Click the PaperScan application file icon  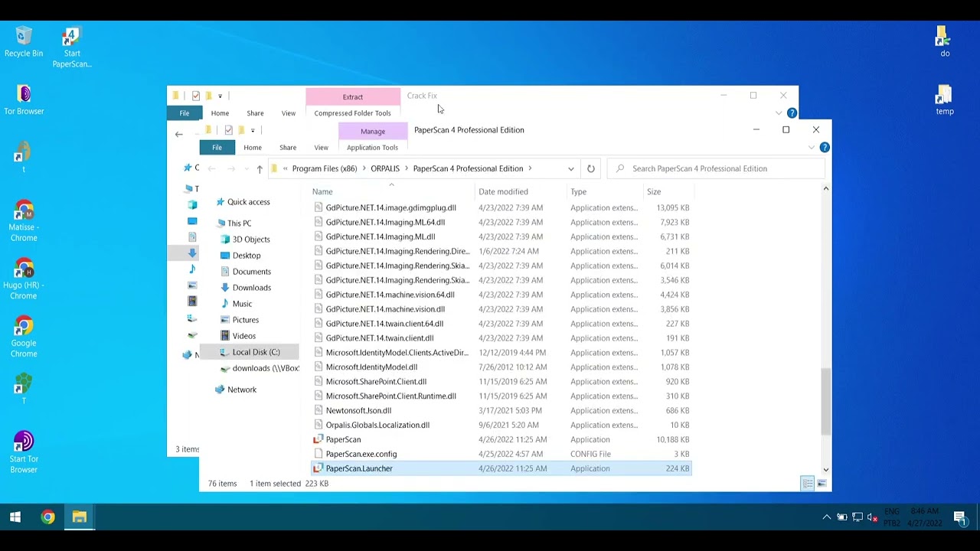(x=318, y=439)
